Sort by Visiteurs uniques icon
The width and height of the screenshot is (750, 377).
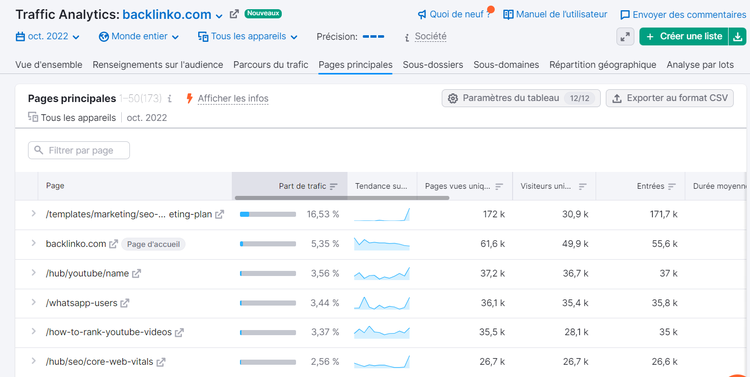coord(582,186)
